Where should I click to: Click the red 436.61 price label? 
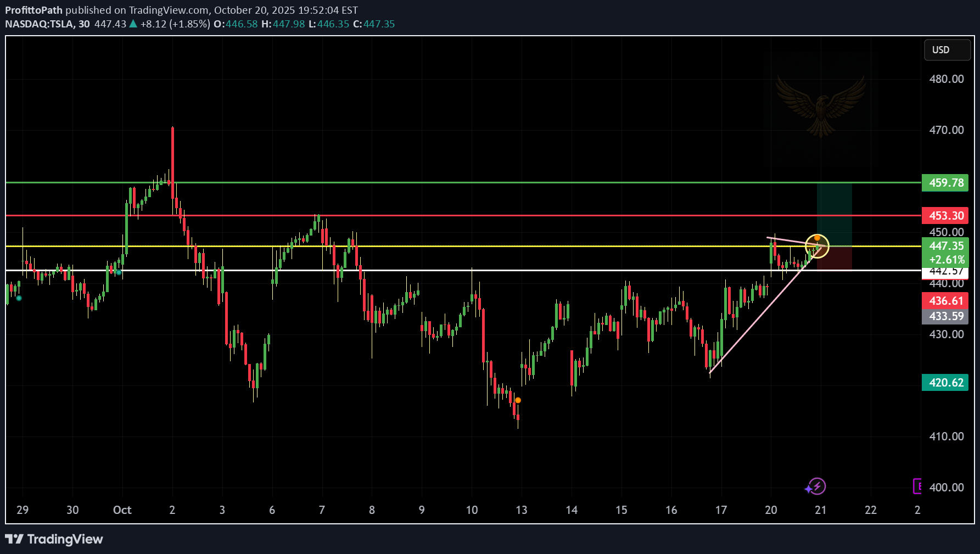945,301
